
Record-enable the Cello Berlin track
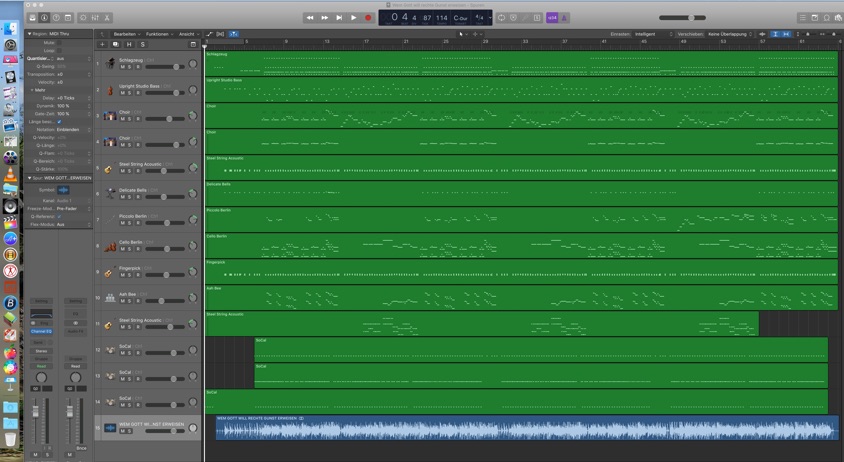pyautogui.click(x=137, y=249)
